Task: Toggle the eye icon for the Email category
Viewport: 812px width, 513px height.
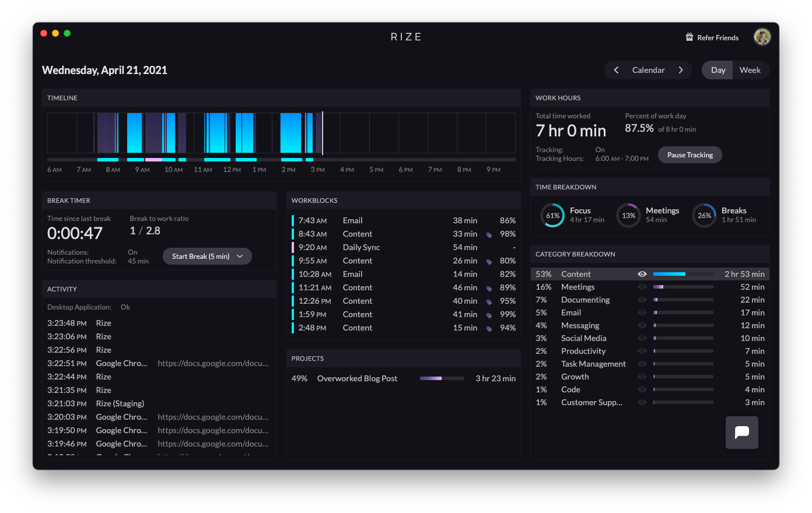Action: 642,312
